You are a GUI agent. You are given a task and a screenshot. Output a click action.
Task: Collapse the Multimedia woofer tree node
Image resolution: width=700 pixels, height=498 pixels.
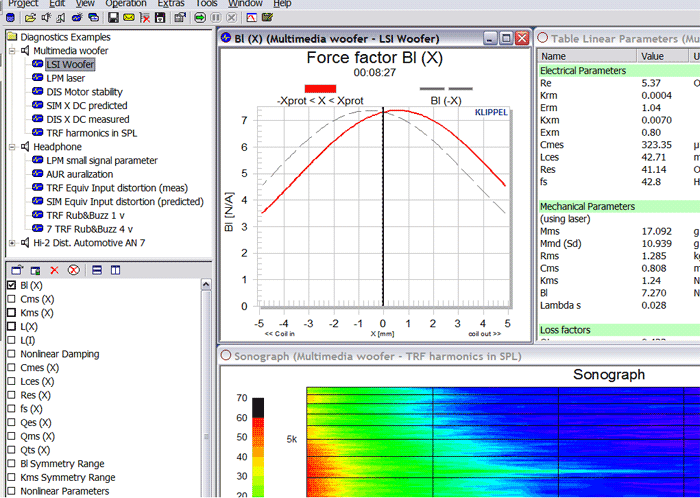coord(11,49)
